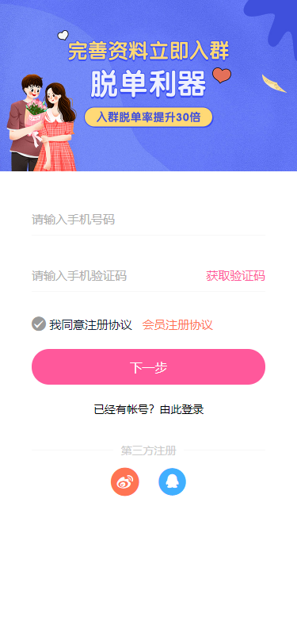Screen dimensions: 297x644
Task: Click the 完善资料立即入群 headline text
Action: [149, 52]
